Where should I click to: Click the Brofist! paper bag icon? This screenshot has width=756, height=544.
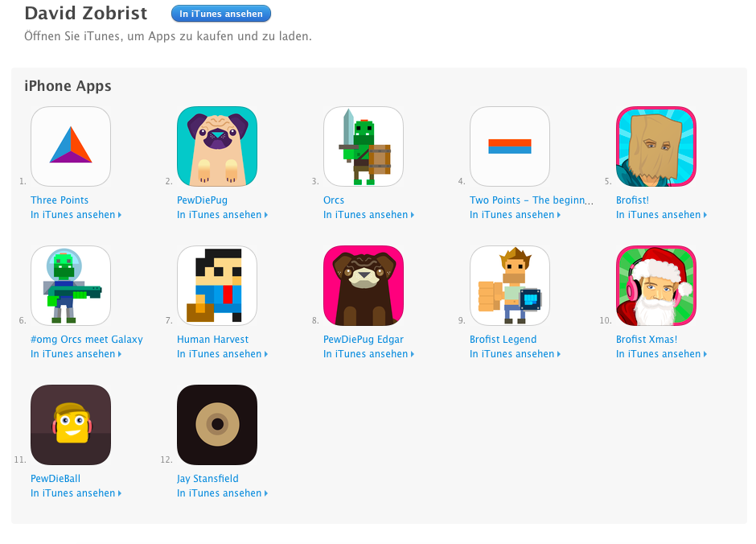point(656,146)
